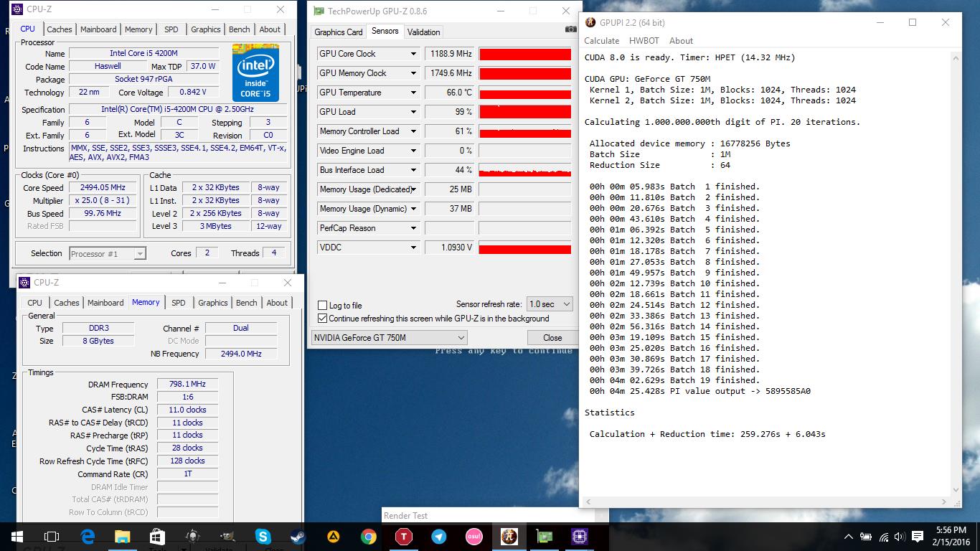980x551 pixels.
Task: Expand the Memory Controller Load dropdown
Action: 413,131
